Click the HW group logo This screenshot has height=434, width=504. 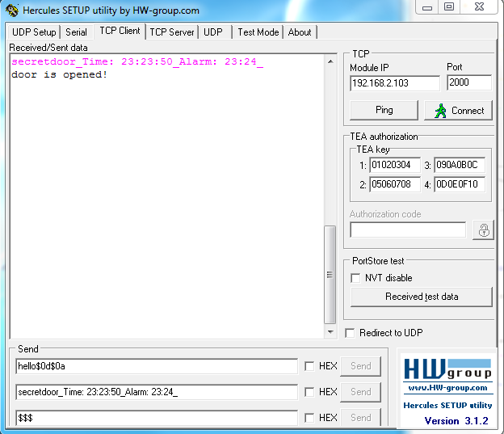pos(447,369)
